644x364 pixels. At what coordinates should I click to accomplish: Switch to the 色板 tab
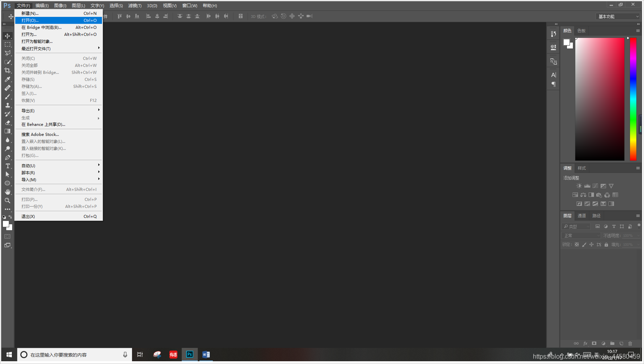click(x=581, y=31)
